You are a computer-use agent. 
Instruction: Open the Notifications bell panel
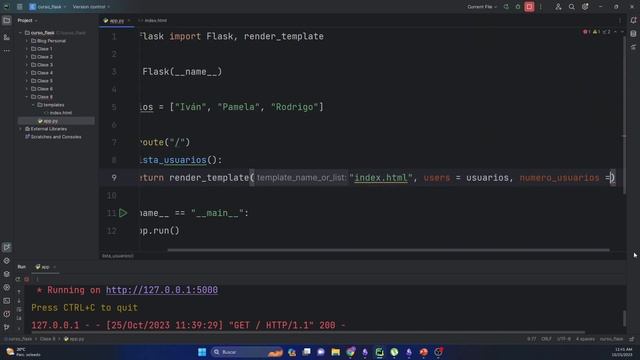[633, 20]
